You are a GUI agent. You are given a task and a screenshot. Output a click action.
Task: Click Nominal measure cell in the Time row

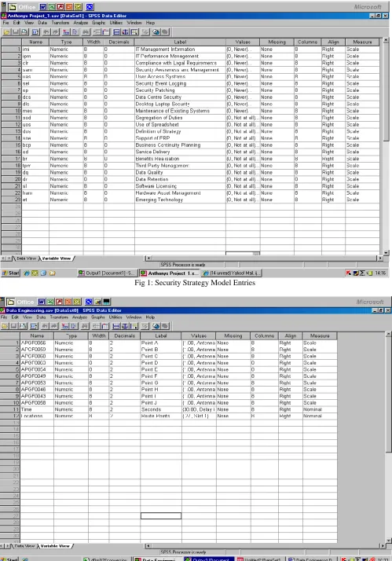coord(320,409)
